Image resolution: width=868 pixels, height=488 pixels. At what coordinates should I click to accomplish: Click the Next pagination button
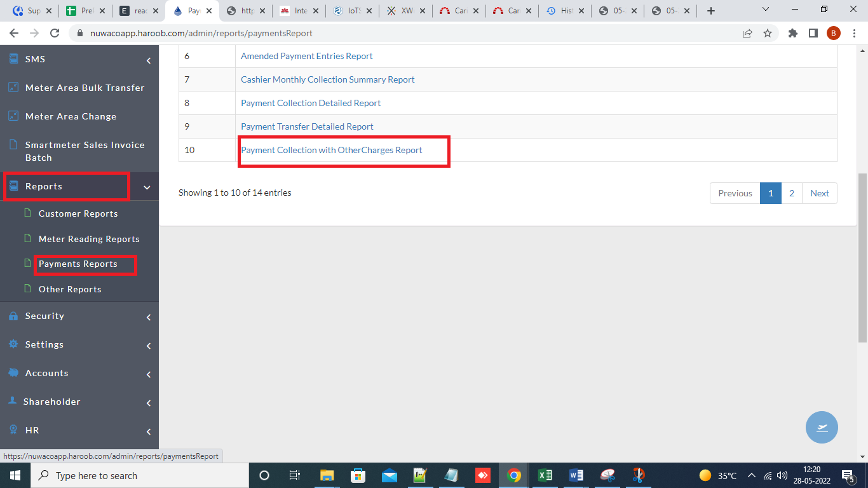coord(820,193)
